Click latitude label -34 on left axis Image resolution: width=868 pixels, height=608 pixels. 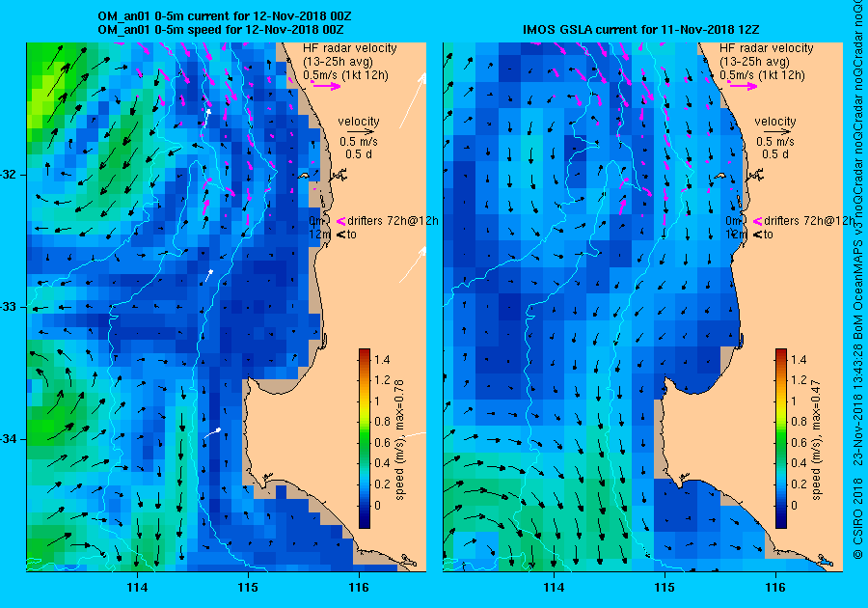click(x=9, y=440)
